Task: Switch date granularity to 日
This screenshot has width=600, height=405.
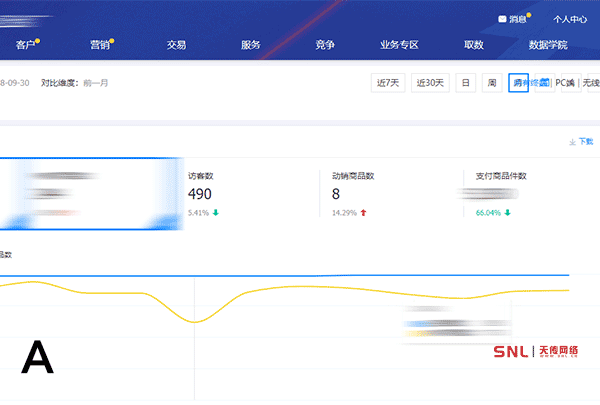Action: click(466, 83)
